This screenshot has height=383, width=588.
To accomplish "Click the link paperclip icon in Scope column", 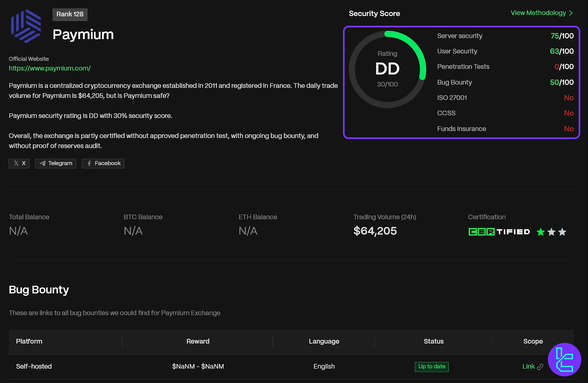I will click(541, 367).
